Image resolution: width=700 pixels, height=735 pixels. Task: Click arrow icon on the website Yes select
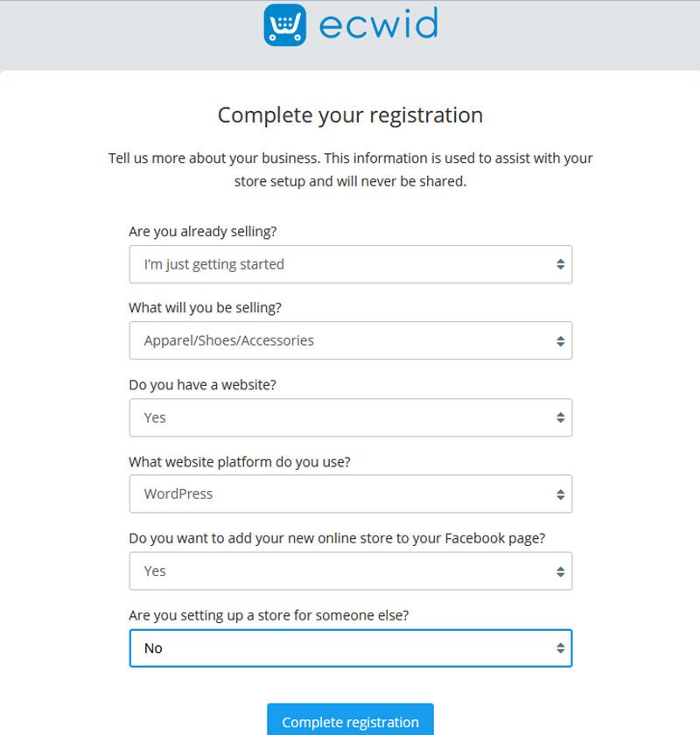pos(560,417)
